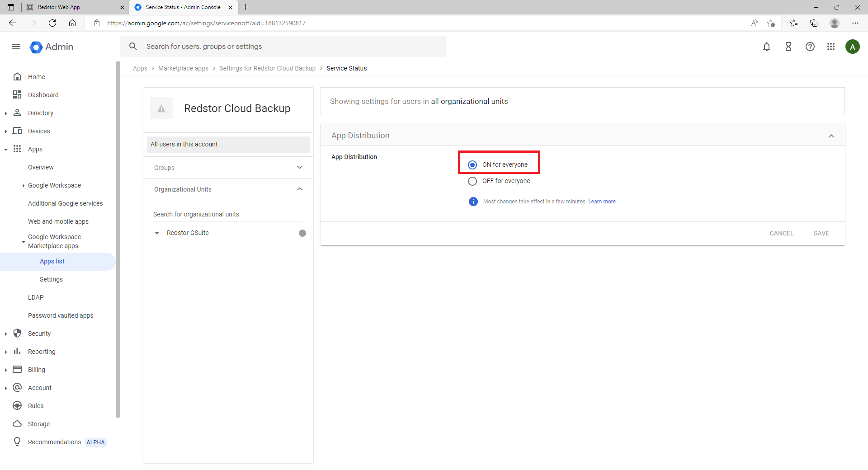Go to Marketplace apps breadcrumb
Viewport: 868px width, 470px height.
tap(183, 68)
